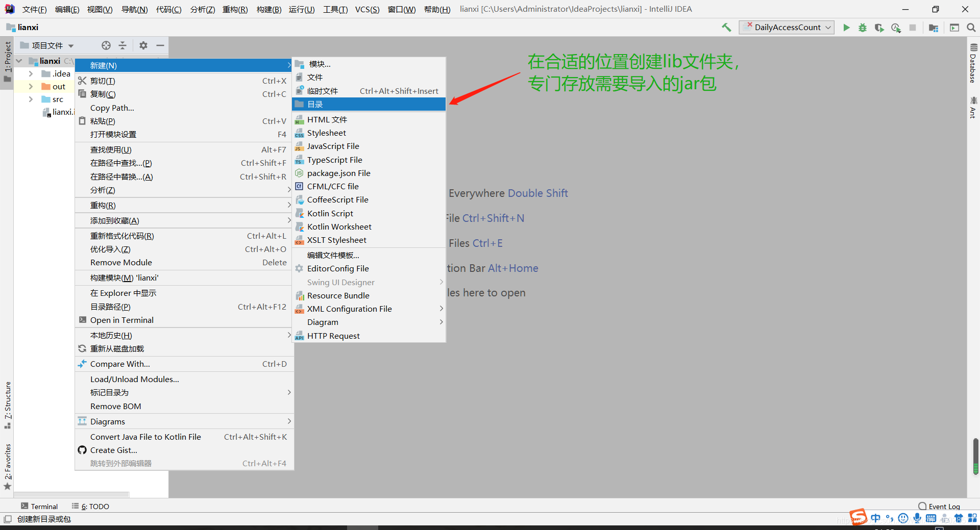Open 编辑(E) menu
980x530 pixels.
tap(67, 9)
